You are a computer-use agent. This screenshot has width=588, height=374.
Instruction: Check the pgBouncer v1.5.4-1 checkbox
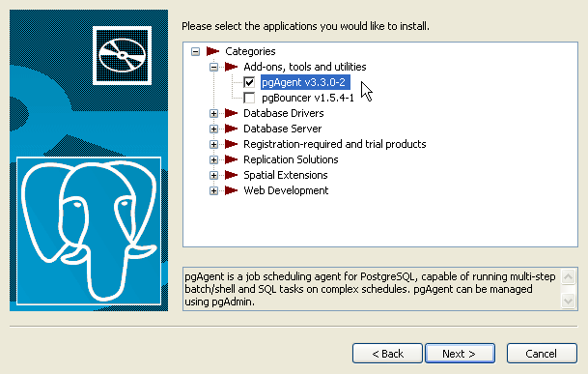249,98
